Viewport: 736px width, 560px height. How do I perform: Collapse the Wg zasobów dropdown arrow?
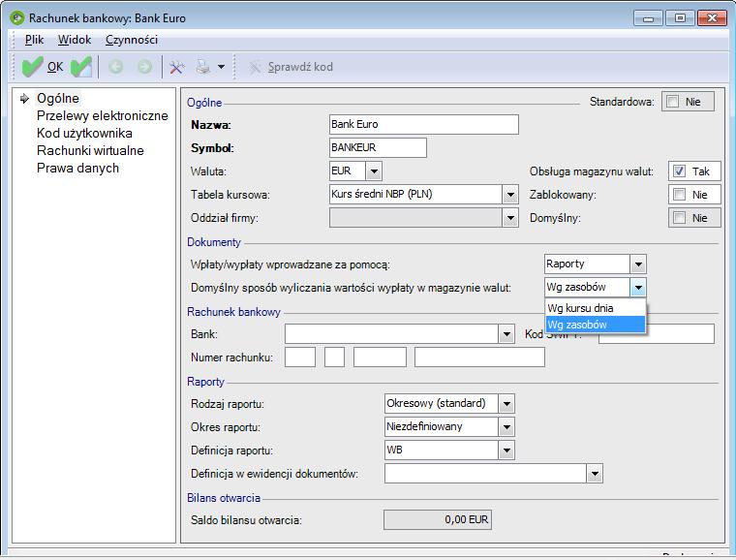(x=638, y=288)
